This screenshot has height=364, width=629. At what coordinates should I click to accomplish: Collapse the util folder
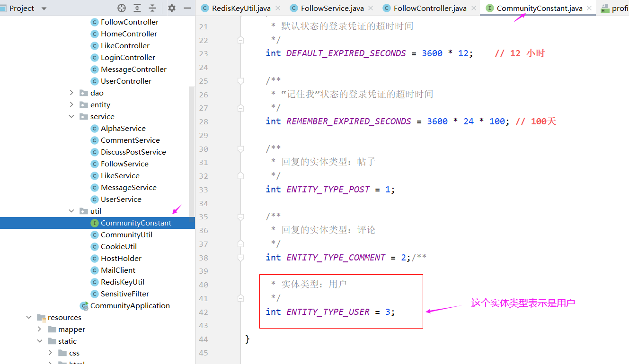71,211
